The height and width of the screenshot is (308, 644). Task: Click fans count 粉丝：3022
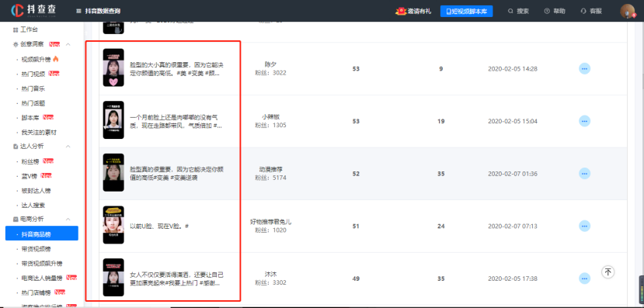[x=270, y=73]
